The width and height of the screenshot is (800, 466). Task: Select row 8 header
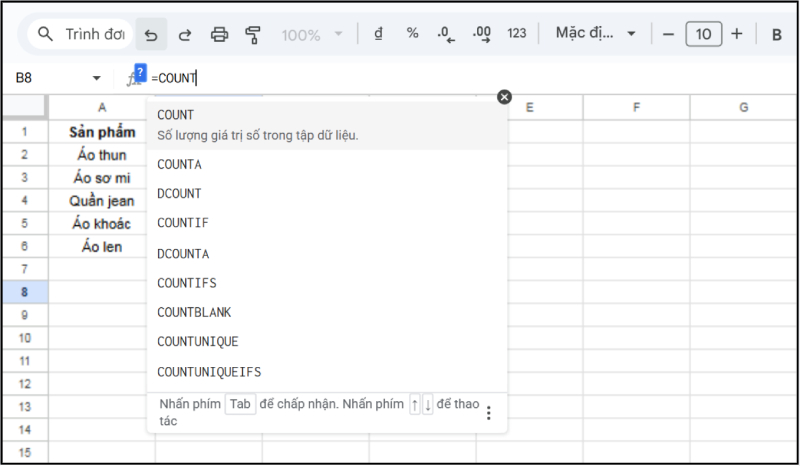(25, 292)
